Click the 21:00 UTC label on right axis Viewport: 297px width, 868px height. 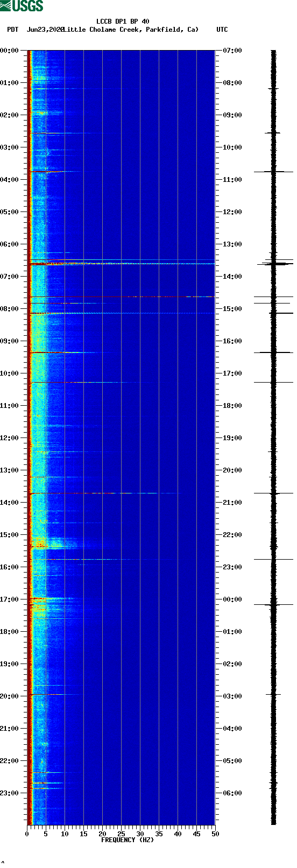pyautogui.click(x=232, y=503)
